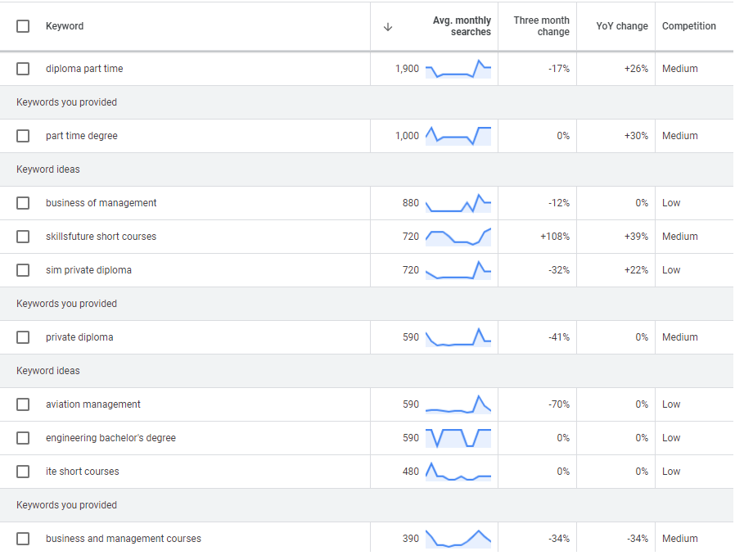Click the 'business of management' keyword
735x560 pixels.
(101, 203)
